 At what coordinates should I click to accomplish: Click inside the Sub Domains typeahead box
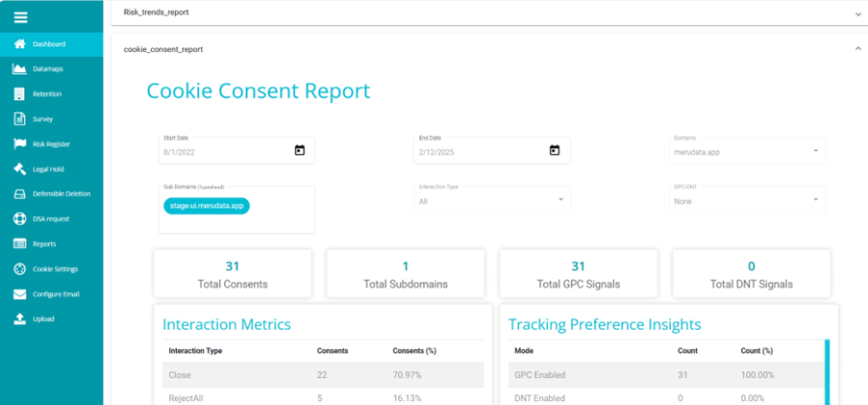click(236, 210)
